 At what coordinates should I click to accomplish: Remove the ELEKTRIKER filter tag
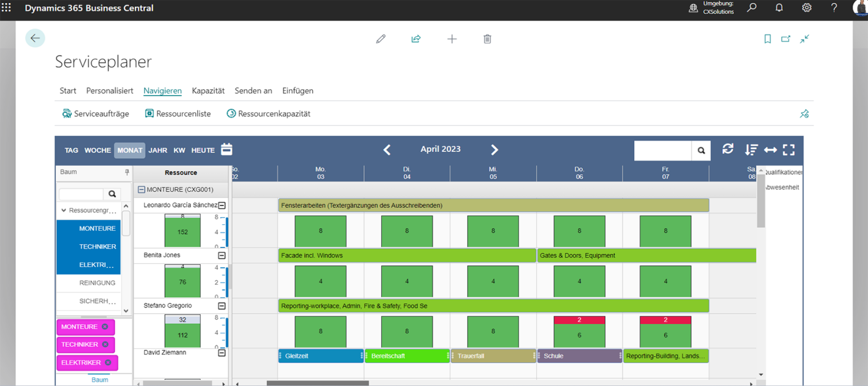[x=108, y=362]
